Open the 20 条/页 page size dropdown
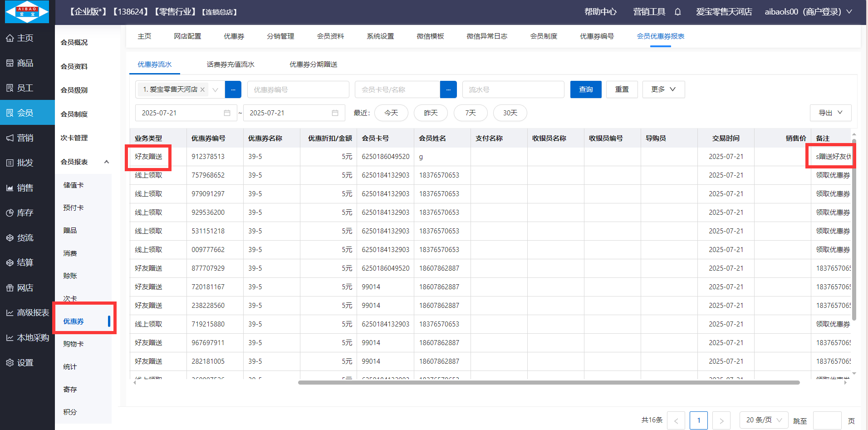868x430 pixels. [764, 420]
